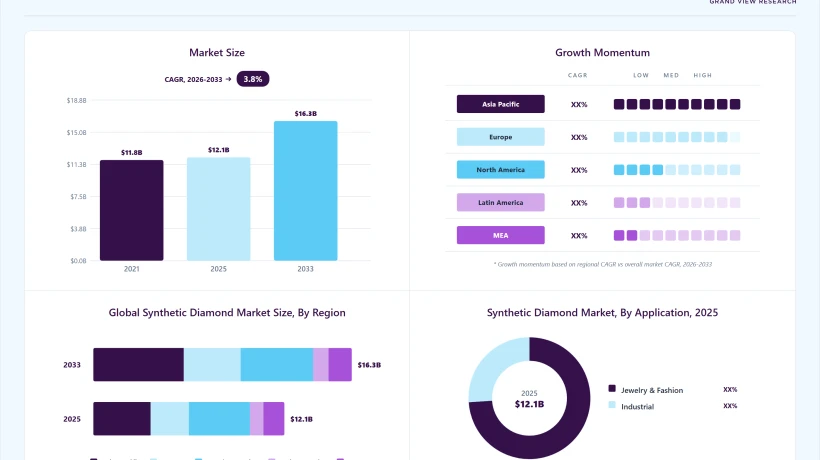The width and height of the screenshot is (820, 460).
Task: Select the 2025 market size bar
Action: 219,209
